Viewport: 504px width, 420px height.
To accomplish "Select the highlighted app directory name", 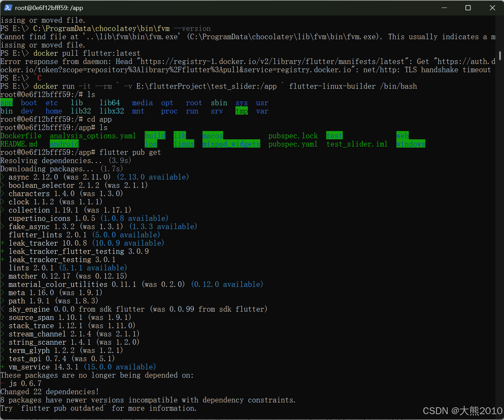I will (x=7, y=103).
